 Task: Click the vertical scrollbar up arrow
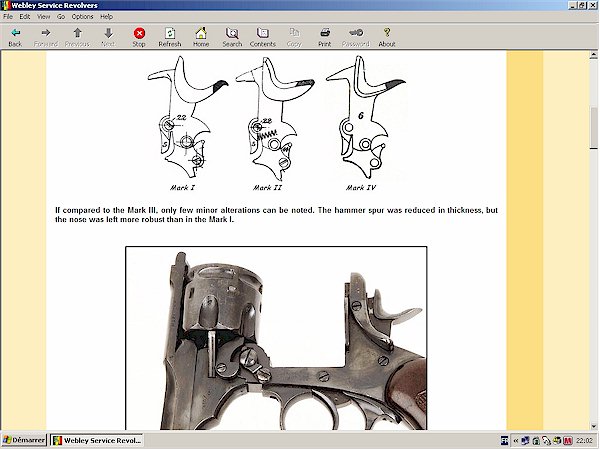593,55
